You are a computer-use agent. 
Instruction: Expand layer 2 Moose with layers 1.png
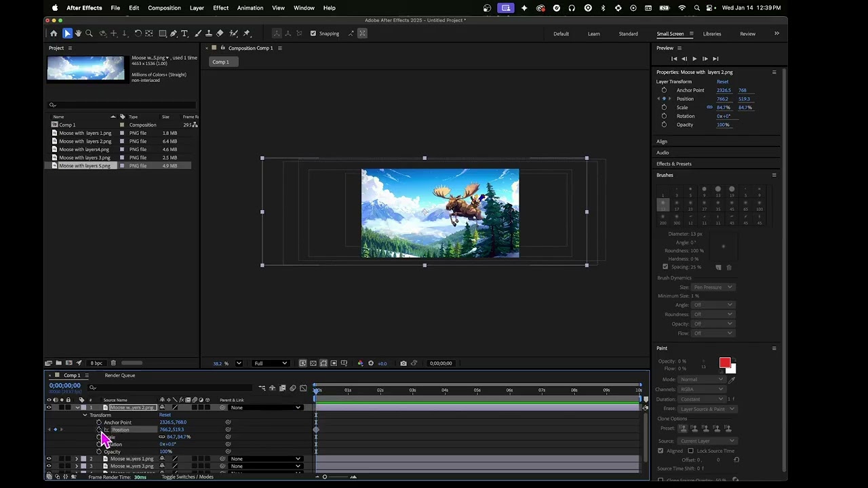coord(77,459)
